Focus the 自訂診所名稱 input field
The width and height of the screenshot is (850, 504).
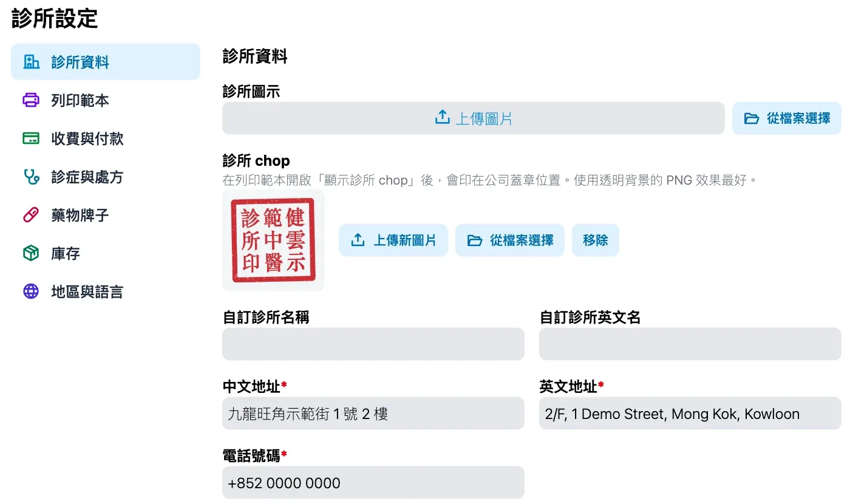click(373, 344)
